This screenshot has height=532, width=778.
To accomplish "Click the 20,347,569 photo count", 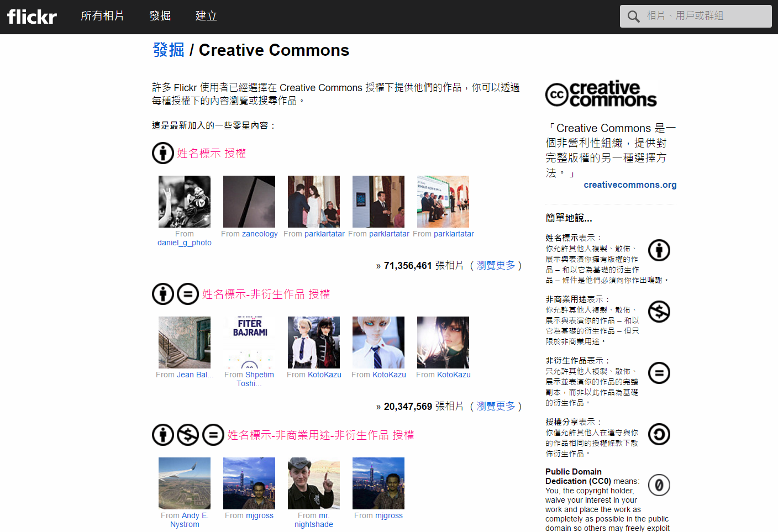I will (408, 407).
